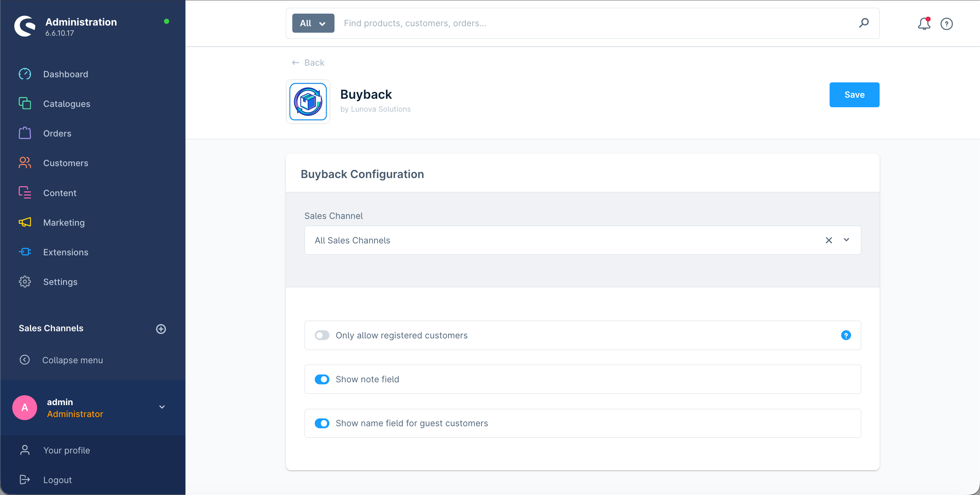Open the Dashboard gauge icon

pos(25,74)
